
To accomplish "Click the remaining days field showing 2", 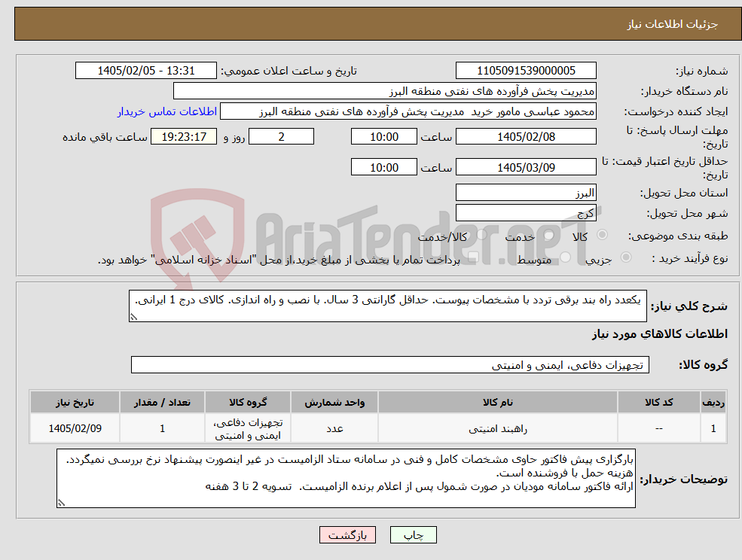I will click(x=281, y=137).
